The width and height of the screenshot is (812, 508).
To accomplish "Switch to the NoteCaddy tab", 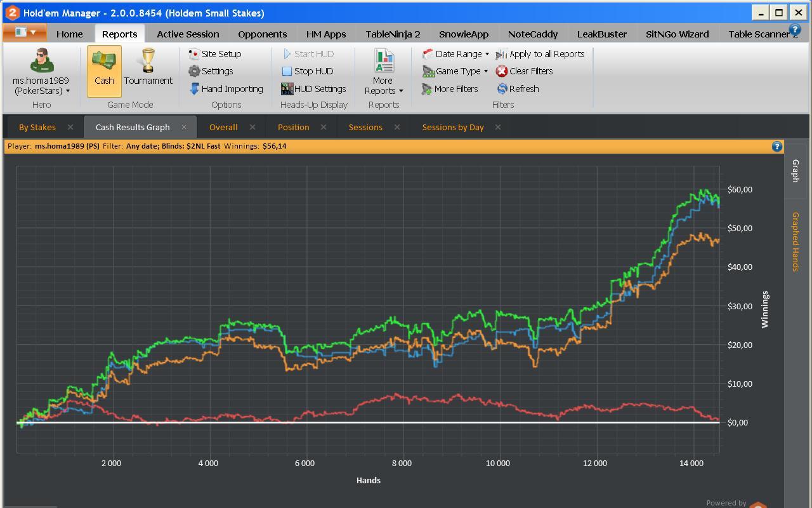I will (533, 34).
